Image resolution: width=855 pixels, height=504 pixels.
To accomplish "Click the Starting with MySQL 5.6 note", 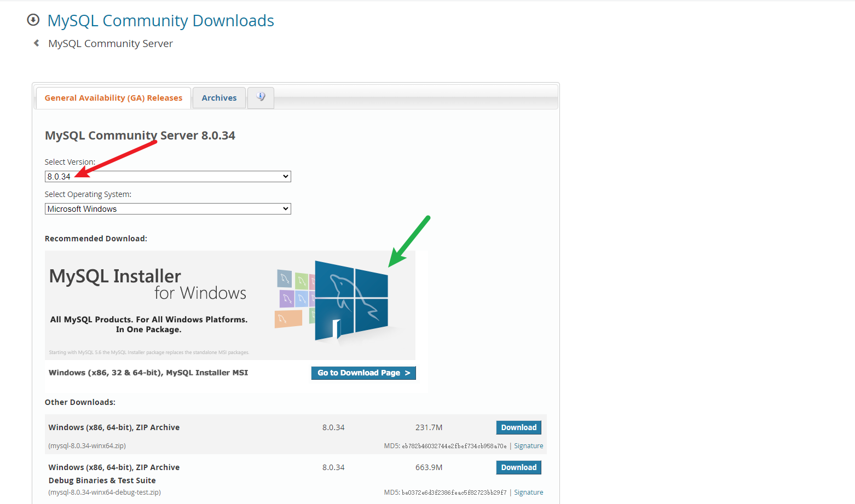I will 149,352.
